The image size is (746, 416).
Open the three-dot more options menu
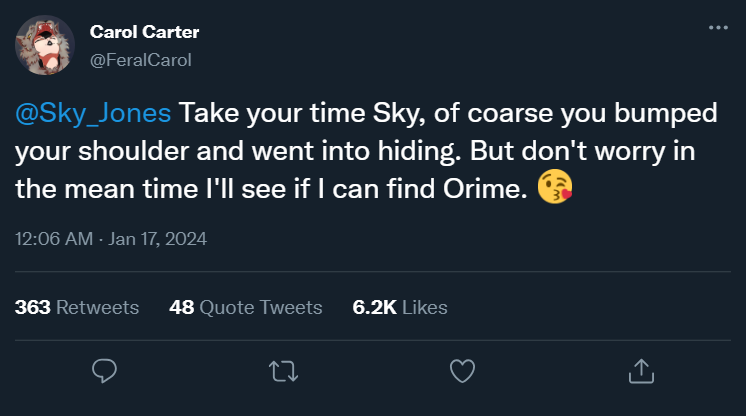[x=718, y=29]
